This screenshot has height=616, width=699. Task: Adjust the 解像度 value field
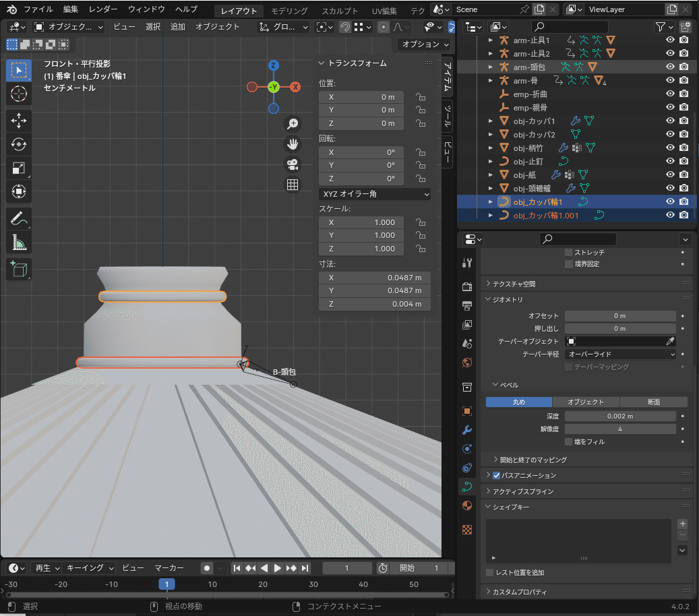[620, 429]
